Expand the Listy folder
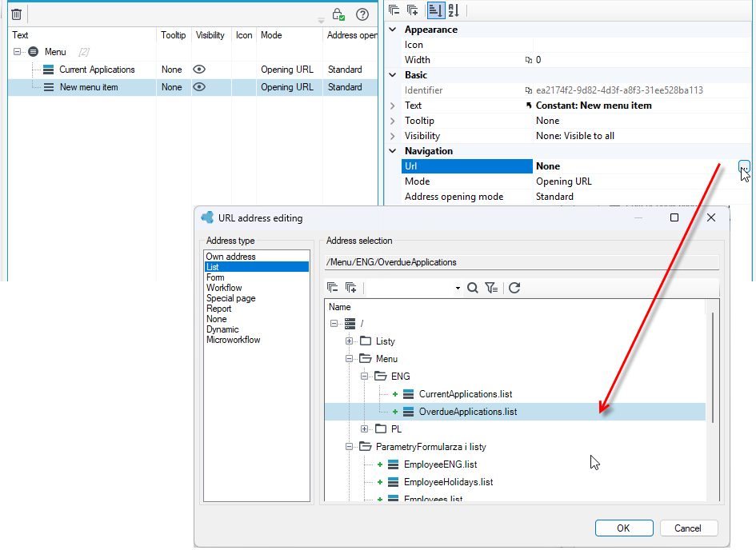The height and width of the screenshot is (550, 756). pyautogui.click(x=349, y=341)
